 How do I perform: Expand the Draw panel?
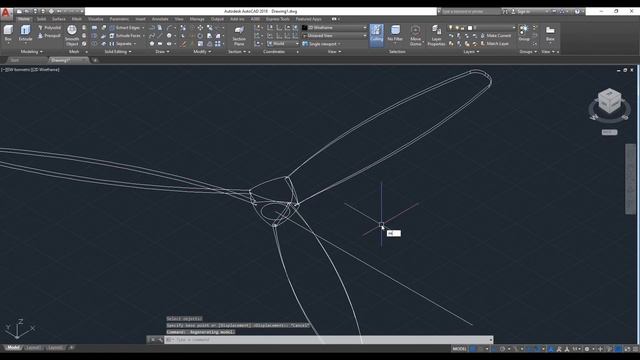[x=162, y=52]
